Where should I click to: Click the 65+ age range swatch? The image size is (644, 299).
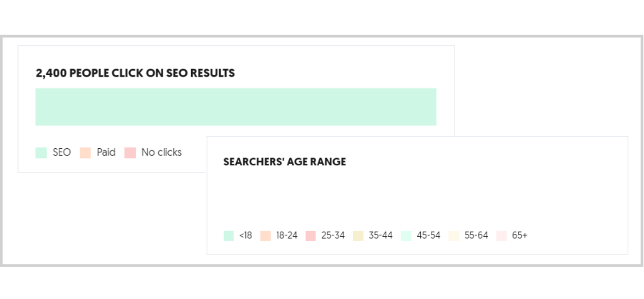coord(502,236)
